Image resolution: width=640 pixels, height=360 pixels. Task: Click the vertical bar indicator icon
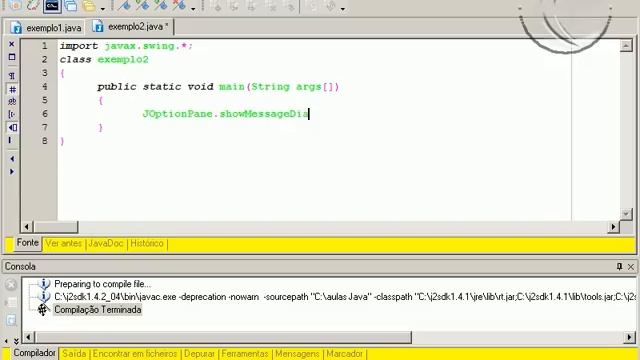click(x=10, y=140)
